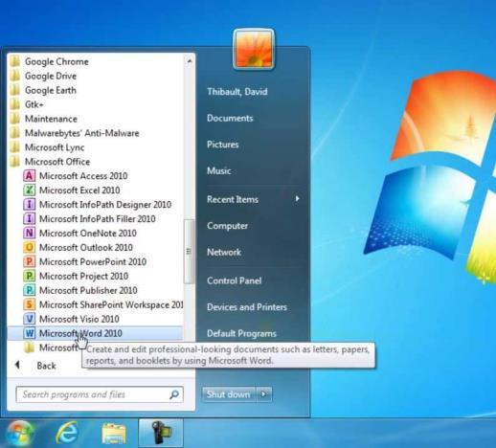The width and height of the screenshot is (496, 448).
Task: Expand the Recent Items submenu arrow
Action: [x=297, y=199]
